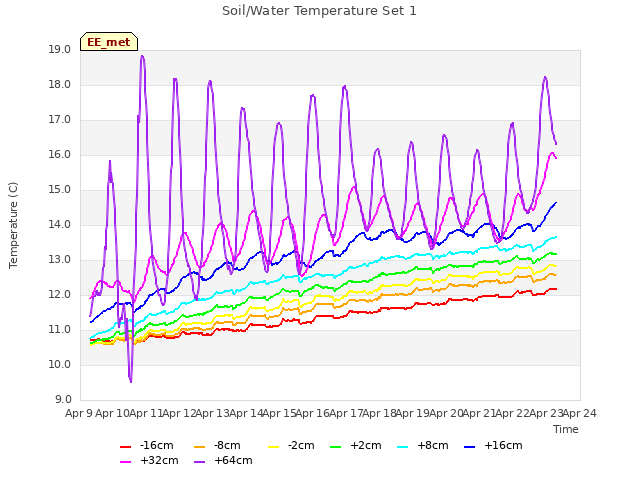The width and height of the screenshot is (640, 480).
Task: Click the cyan +8cm legend swatch
Action: [x=402, y=447]
